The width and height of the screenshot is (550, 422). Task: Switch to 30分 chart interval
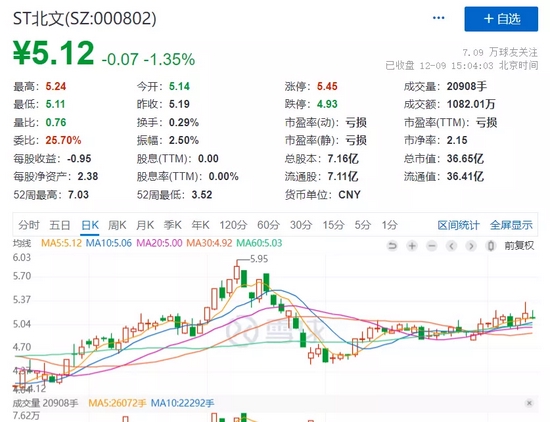[301, 225]
